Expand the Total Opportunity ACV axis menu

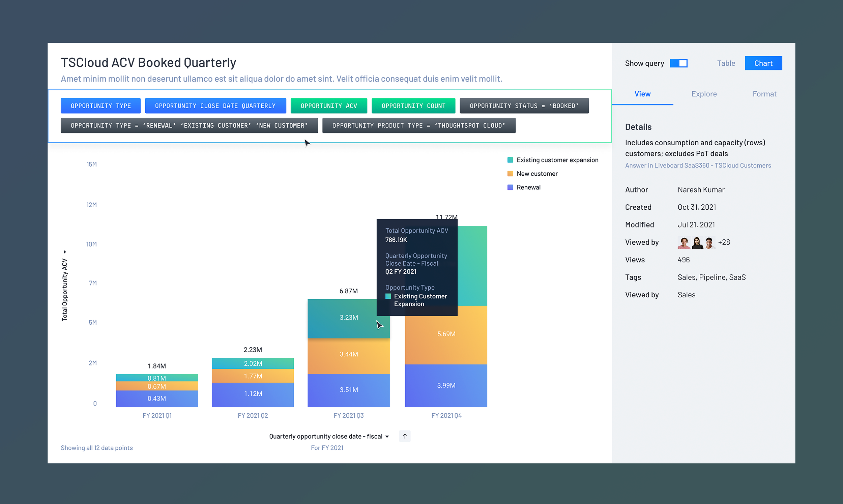[x=64, y=252]
